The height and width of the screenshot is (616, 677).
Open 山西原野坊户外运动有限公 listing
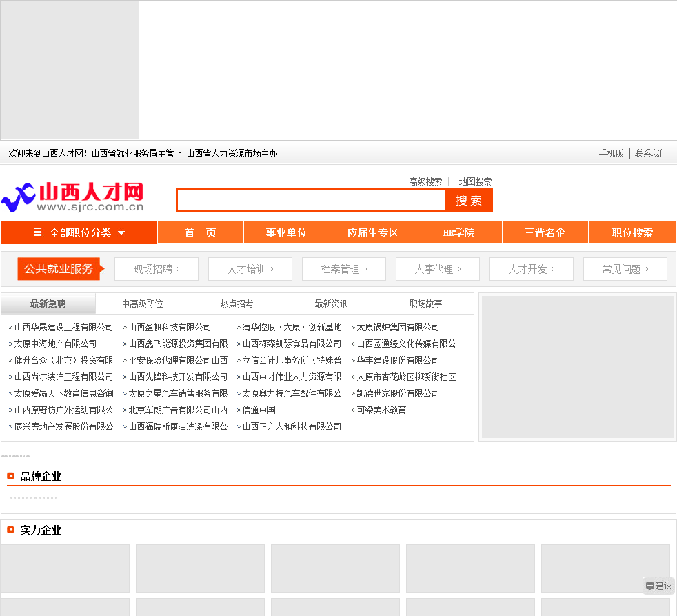[63, 410]
